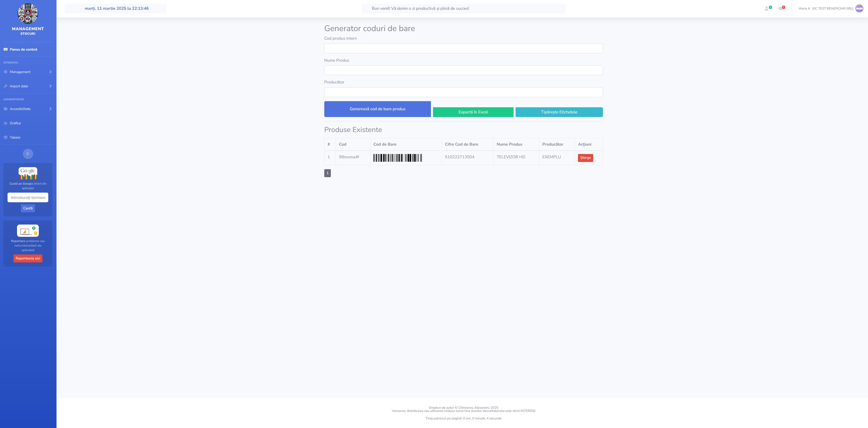The height and width of the screenshot is (428, 868).
Task: Select page 1 in pagination
Action: coord(327,173)
